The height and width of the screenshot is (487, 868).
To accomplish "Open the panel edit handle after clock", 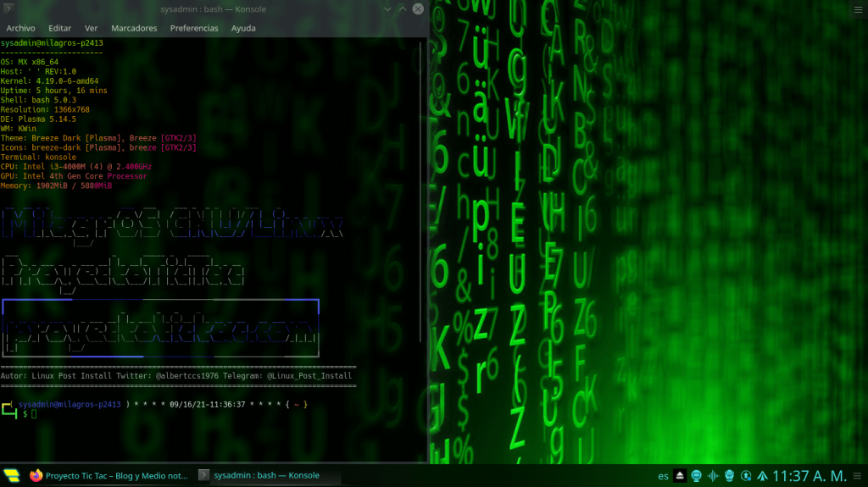I will pyautogui.click(x=860, y=476).
